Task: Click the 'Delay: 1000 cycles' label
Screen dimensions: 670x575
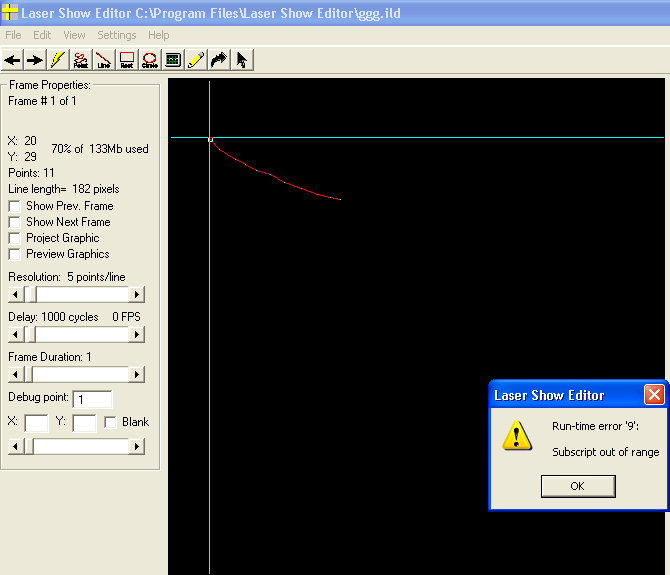Action: click(x=53, y=317)
